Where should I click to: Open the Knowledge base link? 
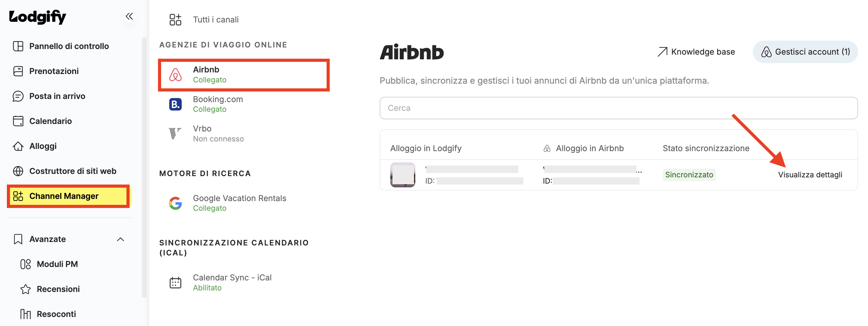[696, 52]
